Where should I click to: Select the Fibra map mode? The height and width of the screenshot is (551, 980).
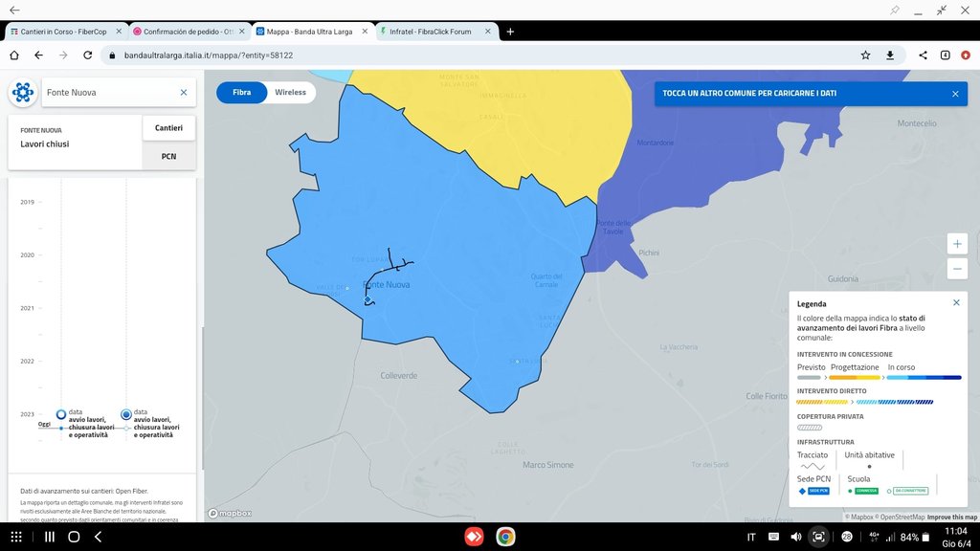242,93
